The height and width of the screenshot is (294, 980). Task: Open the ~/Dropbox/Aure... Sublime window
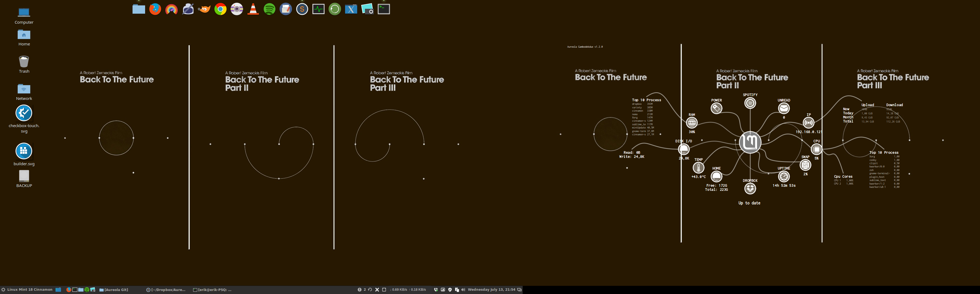pyautogui.click(x=166, y=290)
